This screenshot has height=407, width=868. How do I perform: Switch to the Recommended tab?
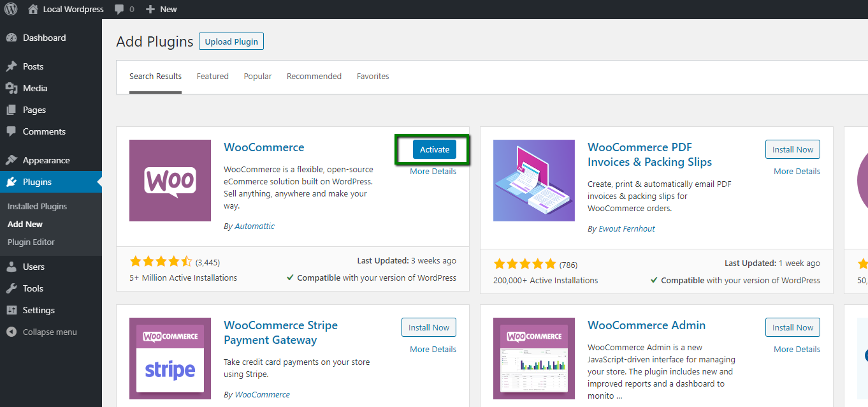point(314,76)
